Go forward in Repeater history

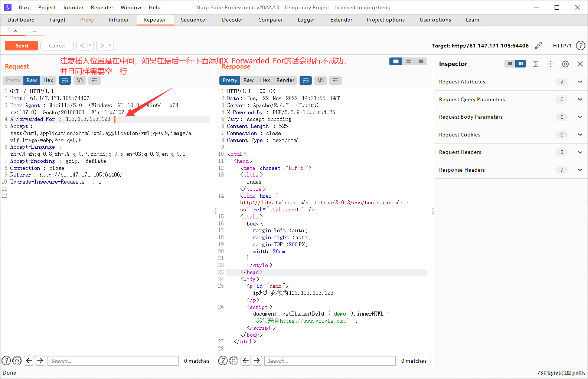102,46
